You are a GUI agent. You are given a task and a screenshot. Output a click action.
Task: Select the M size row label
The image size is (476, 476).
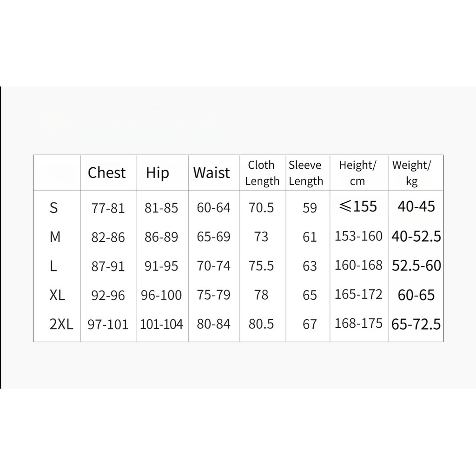[x=55, y=237]
